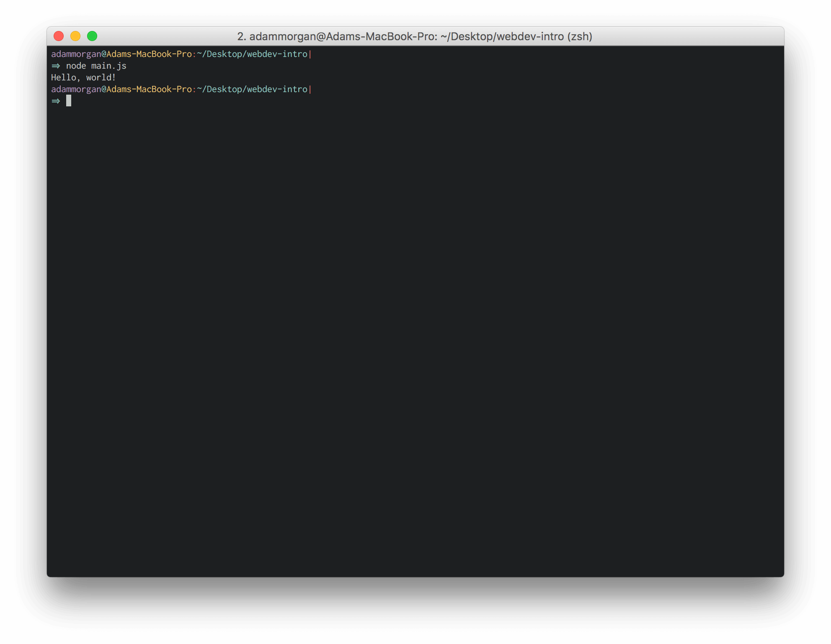831x644 pixels.
Task: Click the 'node main.js' command text
Action: (x=96, y=66)
